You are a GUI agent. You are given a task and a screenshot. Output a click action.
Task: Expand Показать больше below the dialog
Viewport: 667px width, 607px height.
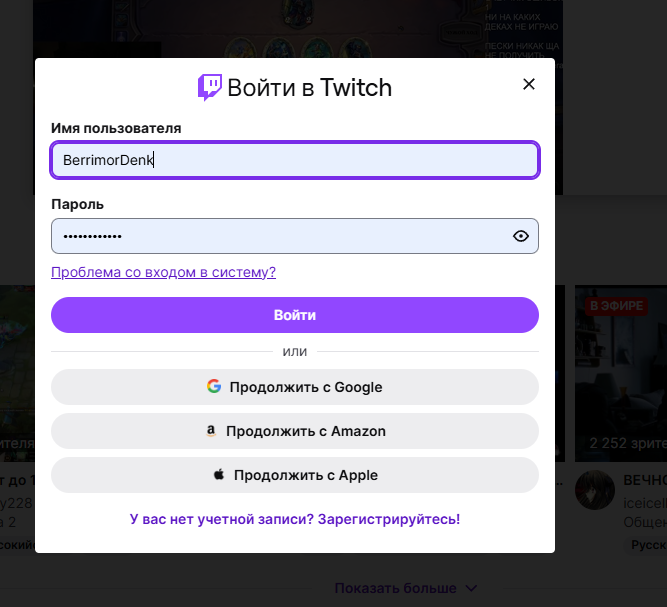coord(395,588)
